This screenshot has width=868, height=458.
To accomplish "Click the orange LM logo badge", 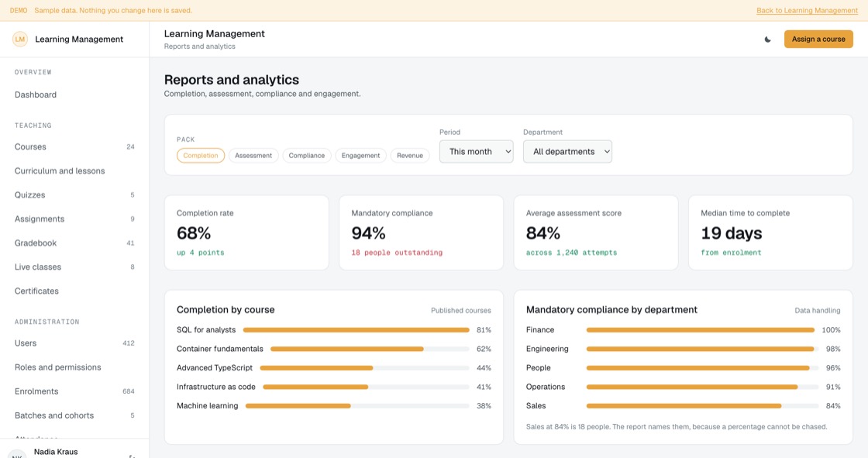I will [x=20, y=40].
